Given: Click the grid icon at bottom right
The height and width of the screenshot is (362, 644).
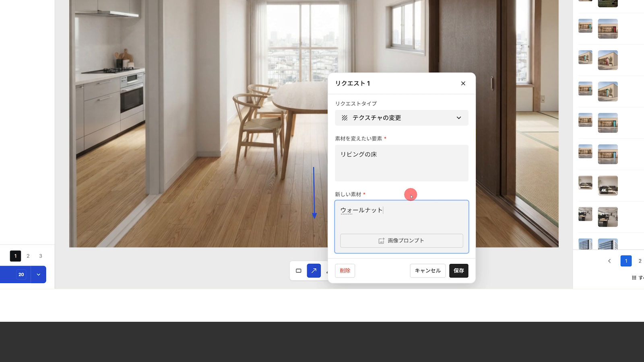Looking at the screenshot, I should (634, 278).
